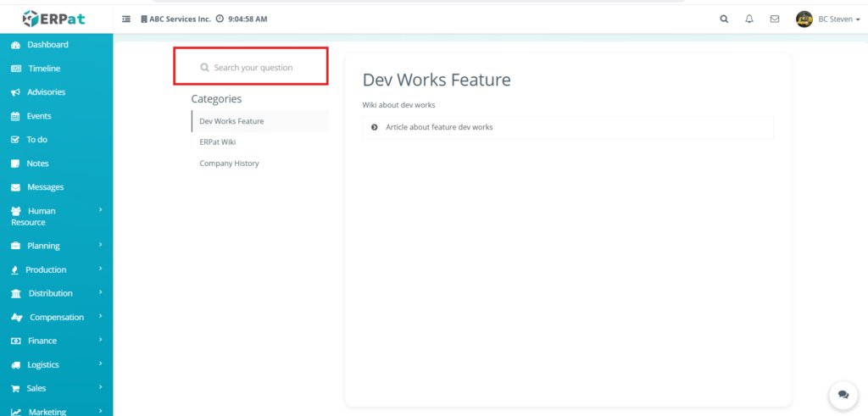Select the Company History category
The width and height of the screenshot is (868, 416).
tap(229, 164)
